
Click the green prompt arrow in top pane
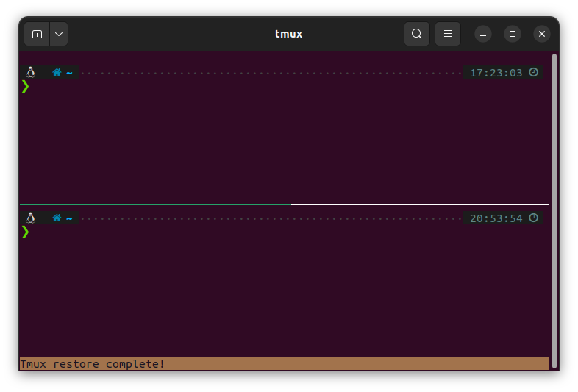click(25, 87)
